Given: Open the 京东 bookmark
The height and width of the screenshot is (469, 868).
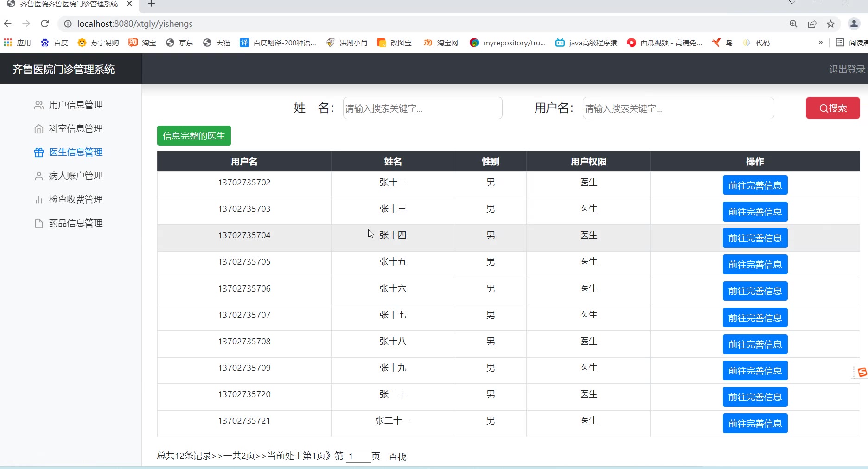Looking at the screenshot, I should 179,43.
